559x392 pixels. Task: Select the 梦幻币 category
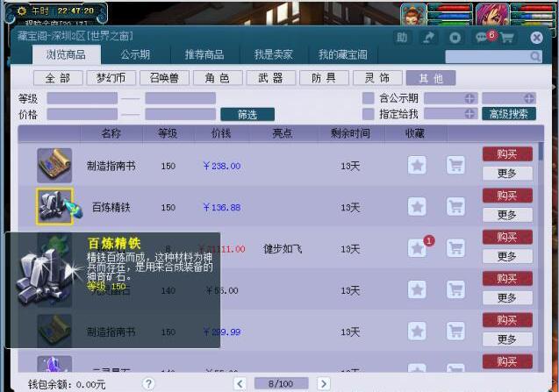point(111,78)
